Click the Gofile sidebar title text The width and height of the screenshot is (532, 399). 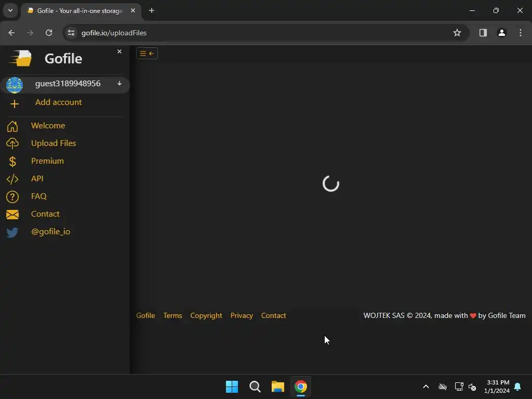[x=63, y=59]
